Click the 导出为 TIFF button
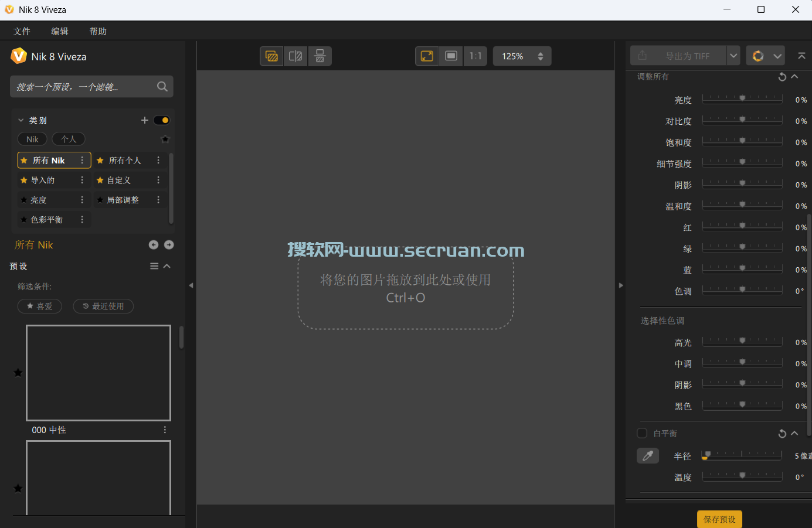 point(678,56)
